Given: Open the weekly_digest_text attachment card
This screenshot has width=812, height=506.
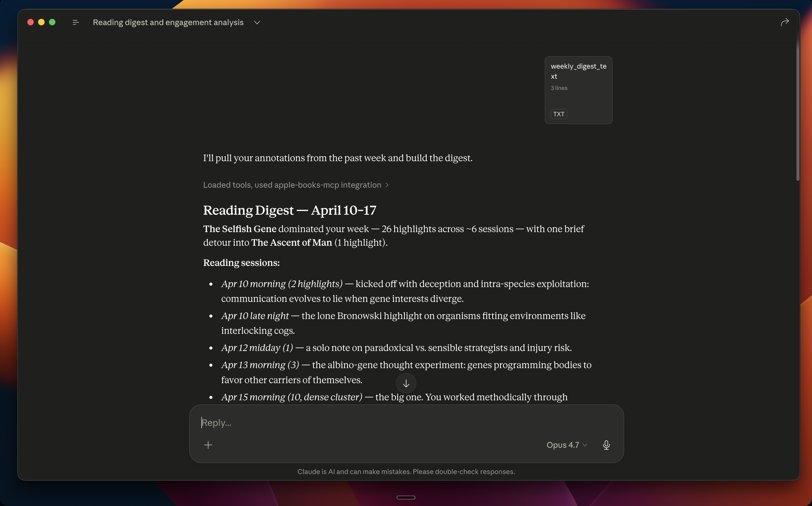Looking at the screenshot, I should click(578, 90).
